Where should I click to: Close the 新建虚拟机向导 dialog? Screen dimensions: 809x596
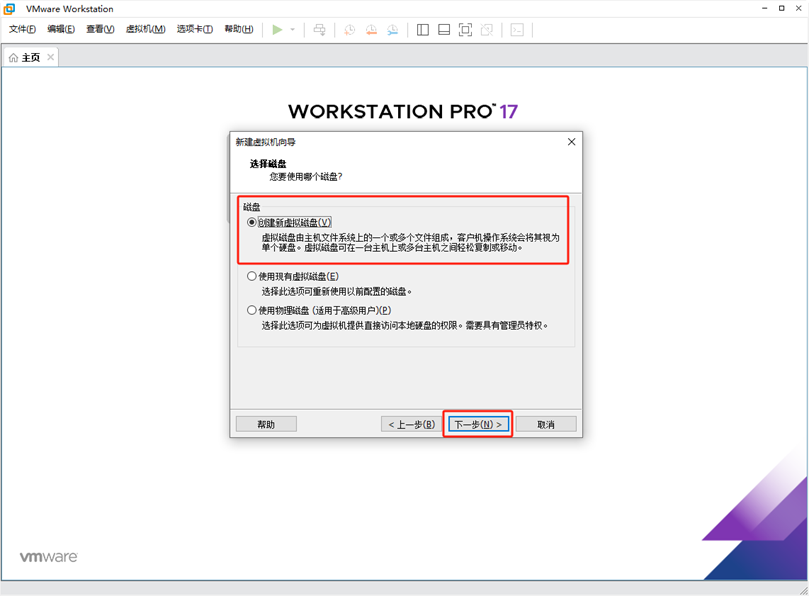pos(571,142)
